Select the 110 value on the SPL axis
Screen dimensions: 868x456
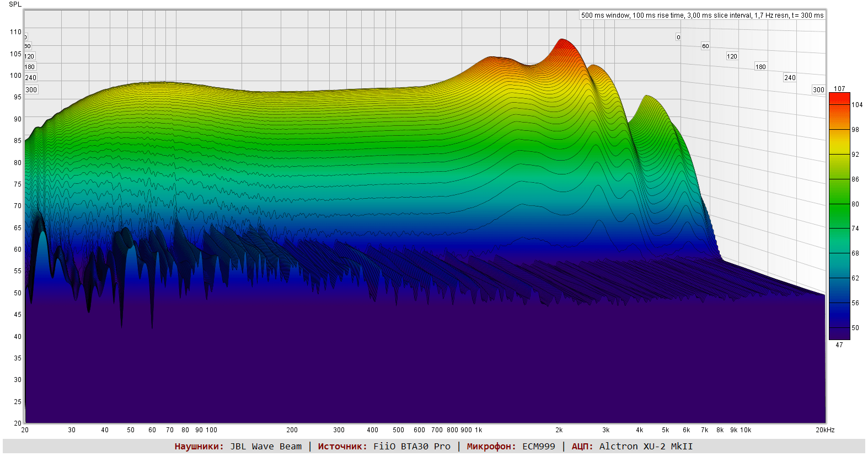15,32
